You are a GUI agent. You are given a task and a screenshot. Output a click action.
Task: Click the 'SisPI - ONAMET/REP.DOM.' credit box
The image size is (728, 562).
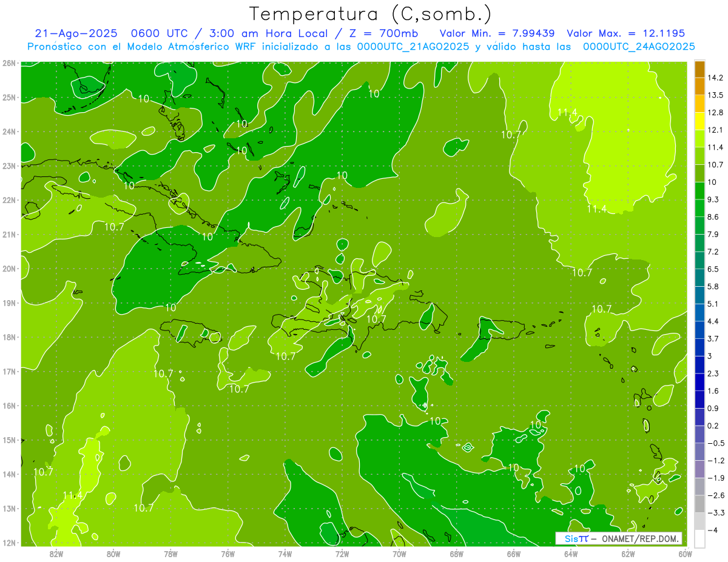pos(619,538)
